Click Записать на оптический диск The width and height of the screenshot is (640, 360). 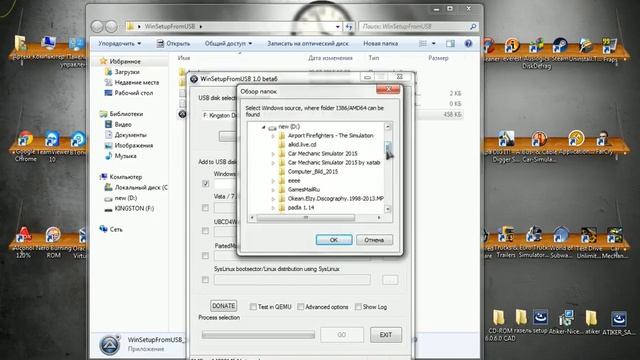[x=308, y=43]
